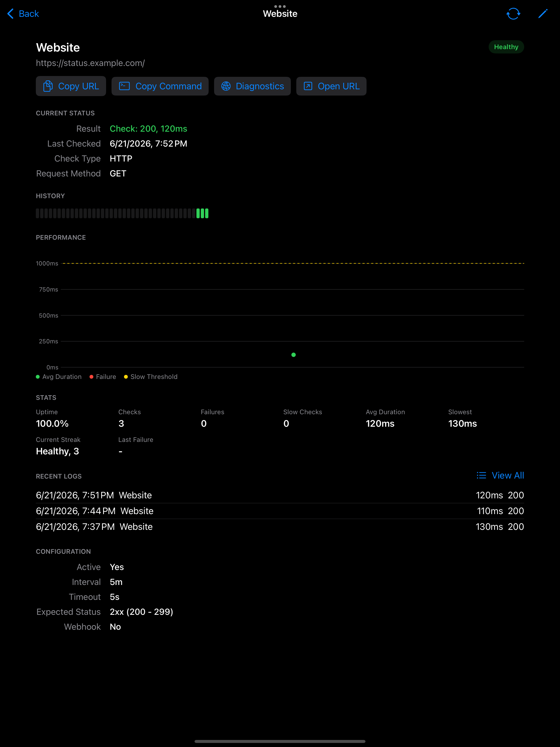Click the Copy URL button
This screenshot has width=560, height=747.
pos(71,86)
